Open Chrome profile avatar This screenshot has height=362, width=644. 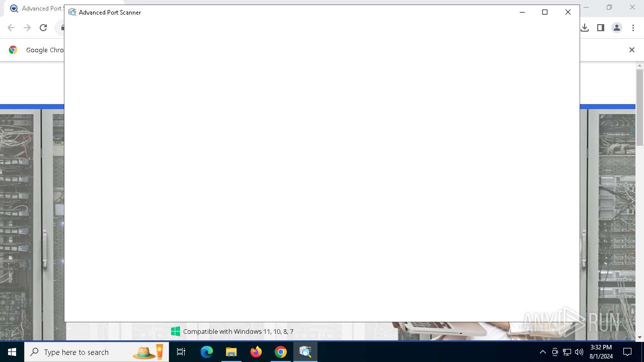coord(617,28)
